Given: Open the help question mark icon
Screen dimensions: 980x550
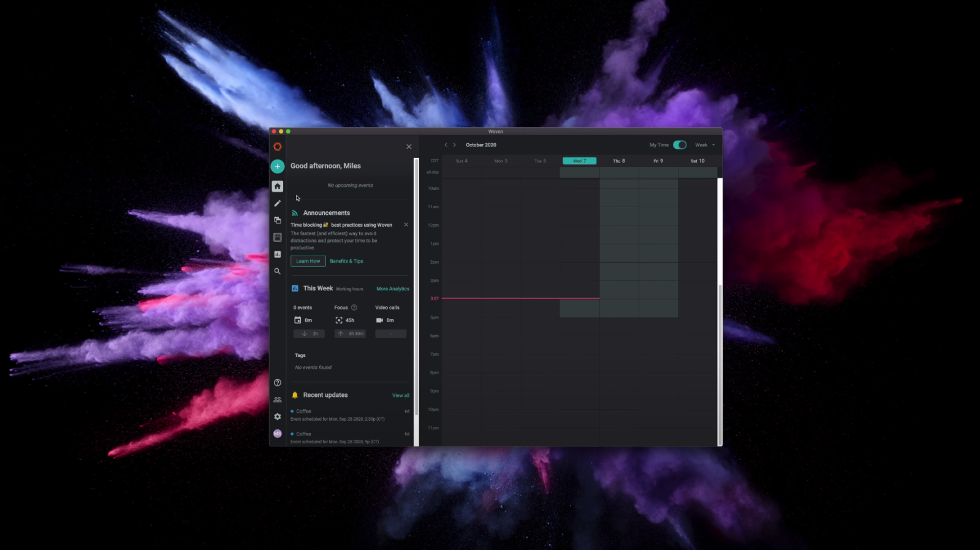Looking at the screenshot, I should click(277, 383).
